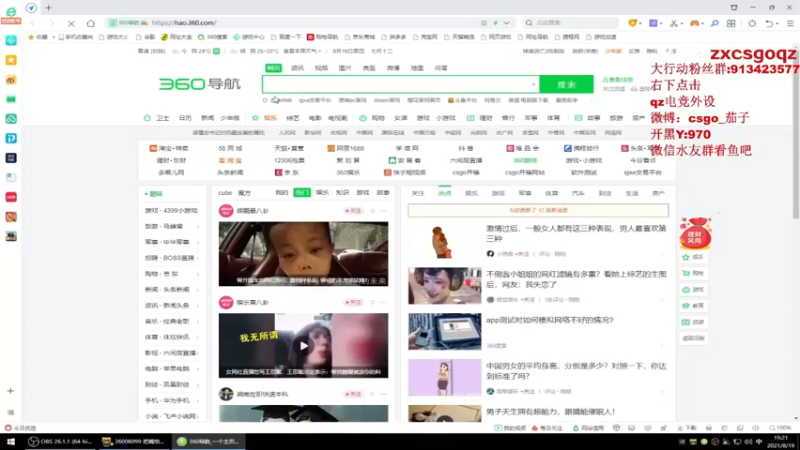Open the 阿里1688 site link

346,148
